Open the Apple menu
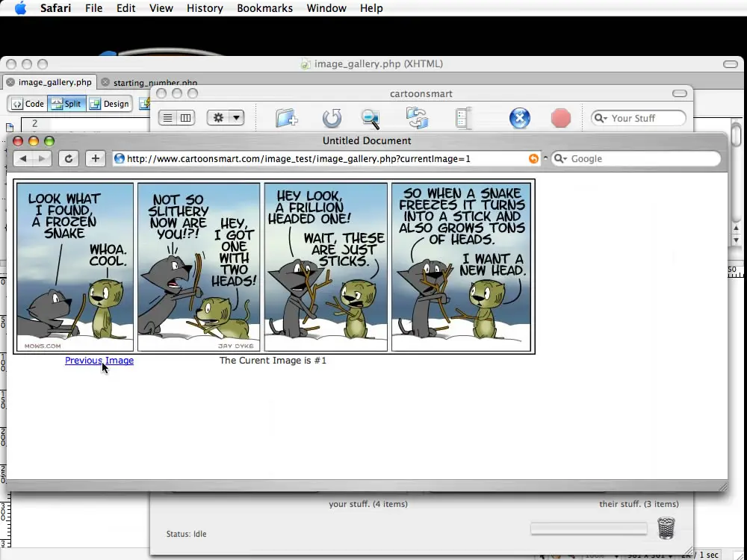Image resolution: width=747 pixels, height=560 pixels. point(20,8)
